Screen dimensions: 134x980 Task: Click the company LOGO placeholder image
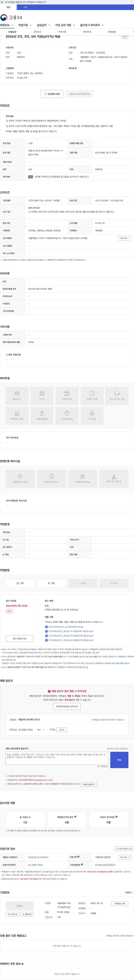click(x=19, y=906)
